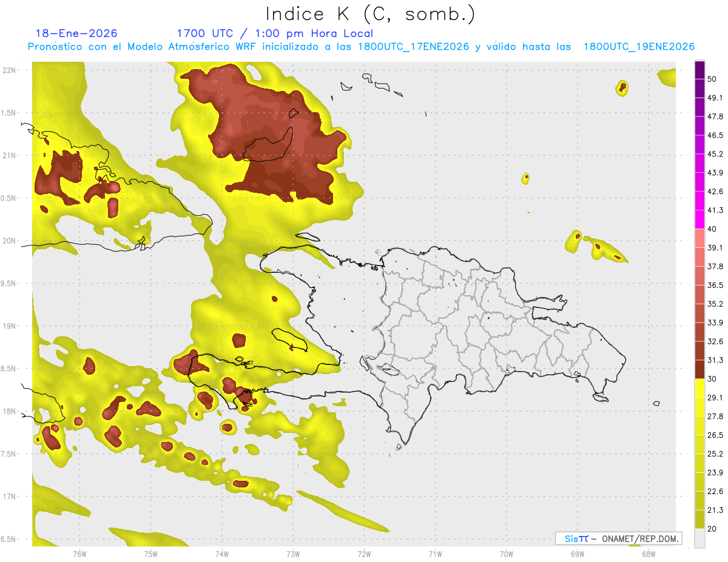Click the longitude axis label '74W'

coord(222,554)
